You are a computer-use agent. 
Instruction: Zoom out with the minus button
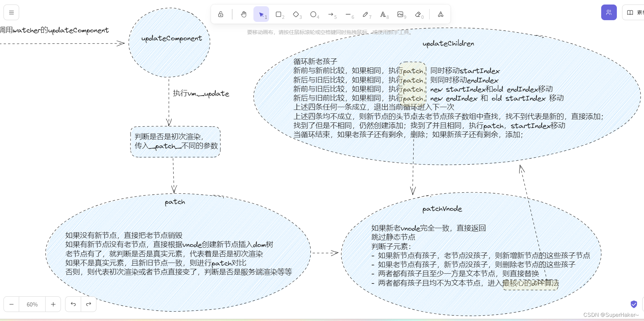tap(11, 304)
